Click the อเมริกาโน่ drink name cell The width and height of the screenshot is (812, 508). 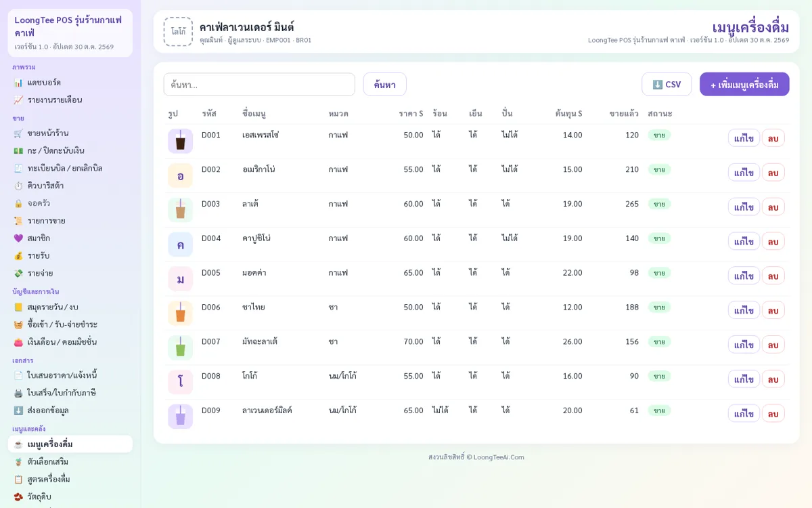pos(258,169)
